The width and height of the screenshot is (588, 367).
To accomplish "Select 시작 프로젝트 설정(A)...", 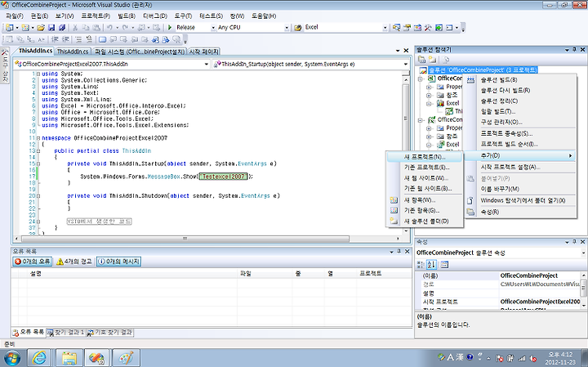I will [x=519, y=168].
